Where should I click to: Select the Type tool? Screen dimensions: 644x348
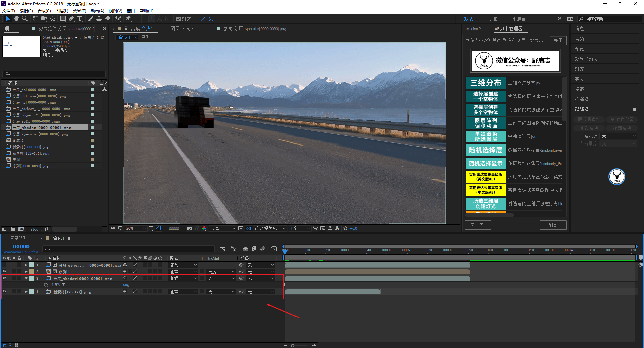(x=80, y=19)
